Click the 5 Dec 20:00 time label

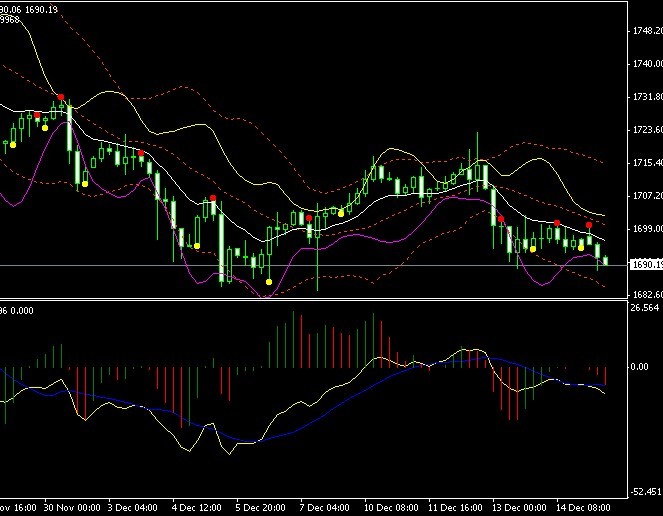[x=260, y=508]
